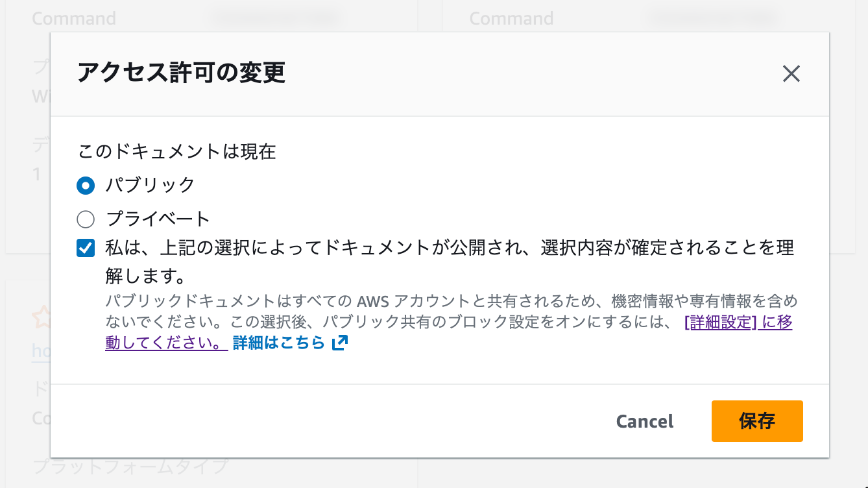
Task: Close the アクセス許可の変更 dialog with the X icon
Action: click(791, 74)
